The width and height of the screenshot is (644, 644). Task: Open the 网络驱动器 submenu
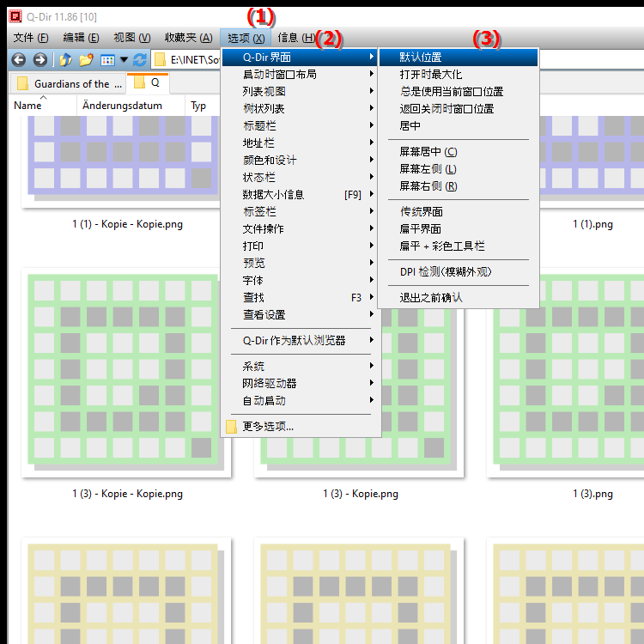(301, 384)
